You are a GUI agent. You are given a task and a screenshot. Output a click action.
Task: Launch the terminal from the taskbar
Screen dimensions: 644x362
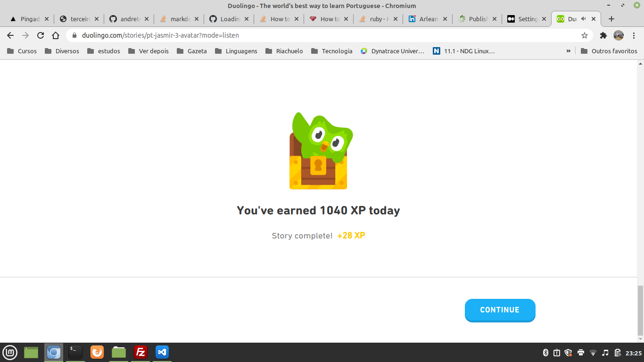point(75,352)
